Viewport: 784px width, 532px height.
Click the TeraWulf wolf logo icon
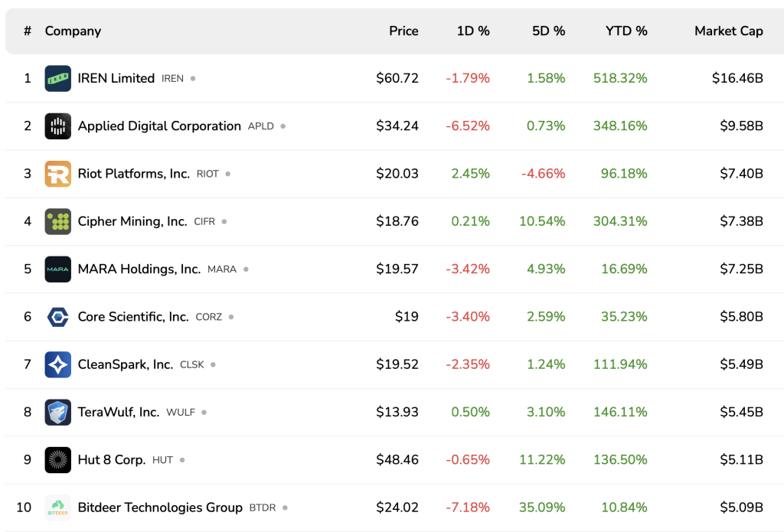pyautogui.click(x=58, y=412)
